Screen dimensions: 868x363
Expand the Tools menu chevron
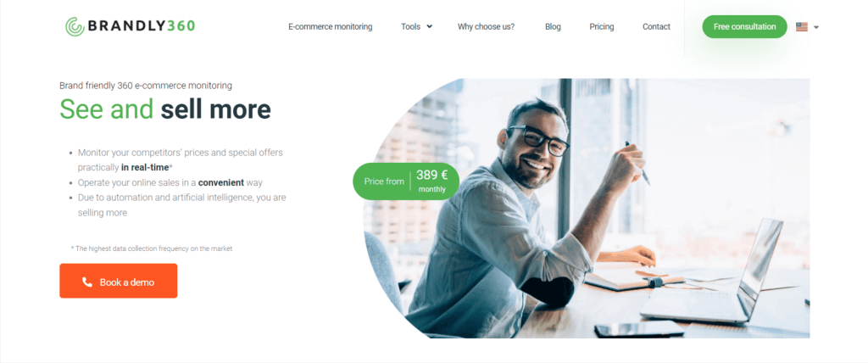pyautogui.click(x=430, y=26)
